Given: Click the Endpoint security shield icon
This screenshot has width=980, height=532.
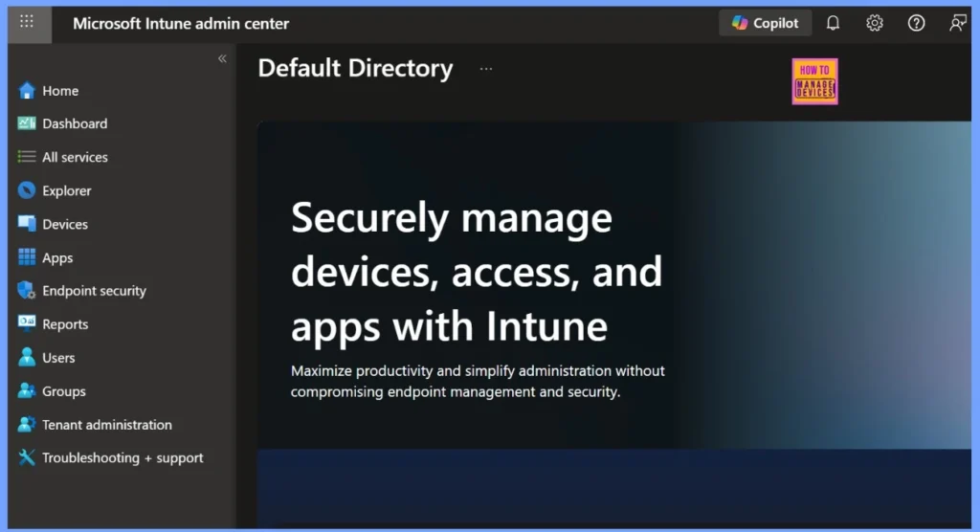Looking at the screenshot, I should (27, 291).
